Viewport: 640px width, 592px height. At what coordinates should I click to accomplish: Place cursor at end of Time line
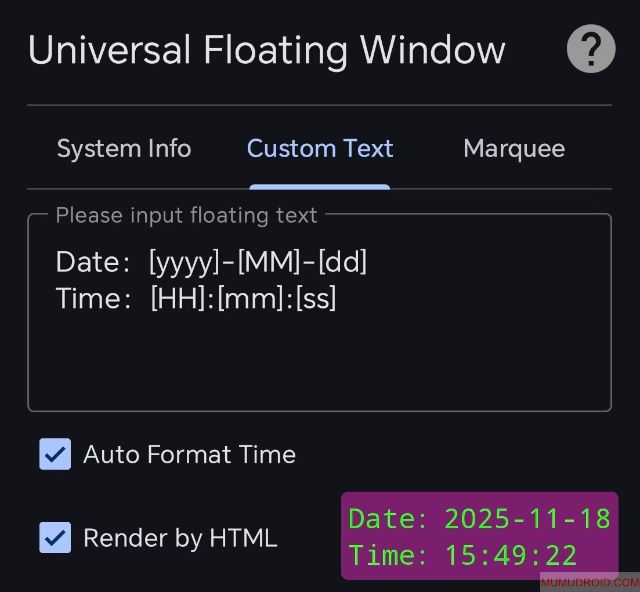pyautogui.click(x=338, y=298)
